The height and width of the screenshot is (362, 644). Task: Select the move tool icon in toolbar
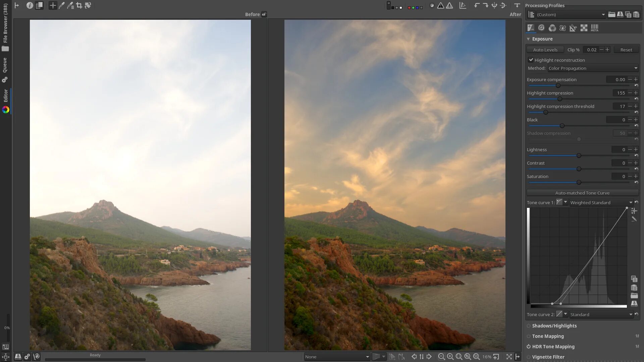click(53, 5)
